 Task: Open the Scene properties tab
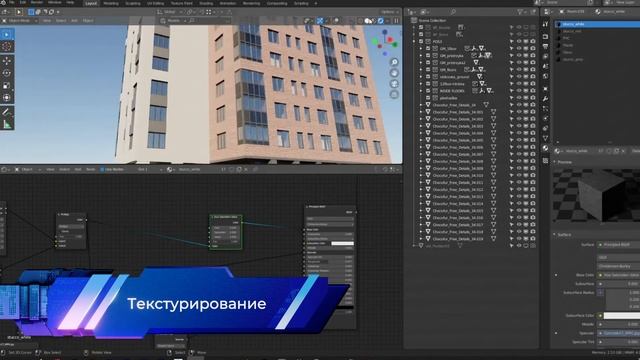pyautogui.click(x=546, y=66)
